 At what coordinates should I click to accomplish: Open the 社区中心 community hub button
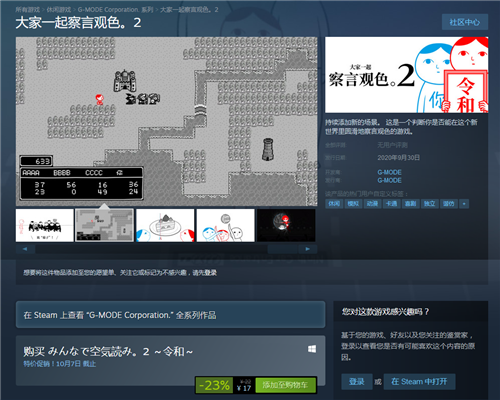pyautogui.click(x=465, y=22)
